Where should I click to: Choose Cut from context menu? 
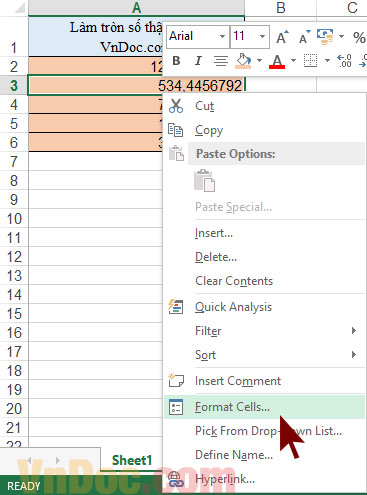[264, 106]
